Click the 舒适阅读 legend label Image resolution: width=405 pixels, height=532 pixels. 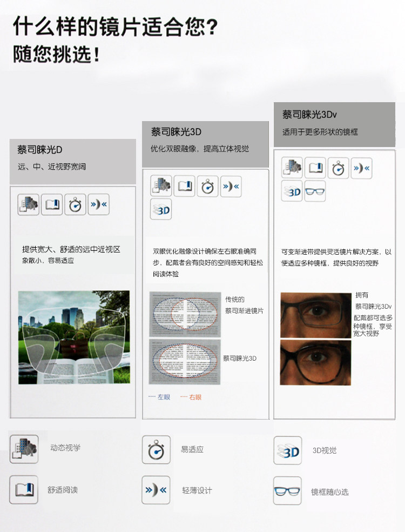coord(63,490)
